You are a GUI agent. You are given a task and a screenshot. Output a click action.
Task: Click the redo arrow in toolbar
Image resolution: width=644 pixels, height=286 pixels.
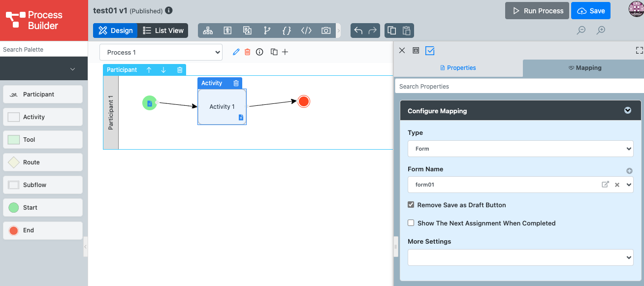373,31
